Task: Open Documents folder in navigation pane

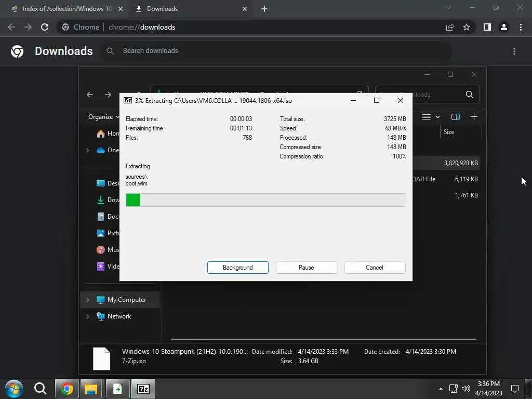Action: (108, 217)
